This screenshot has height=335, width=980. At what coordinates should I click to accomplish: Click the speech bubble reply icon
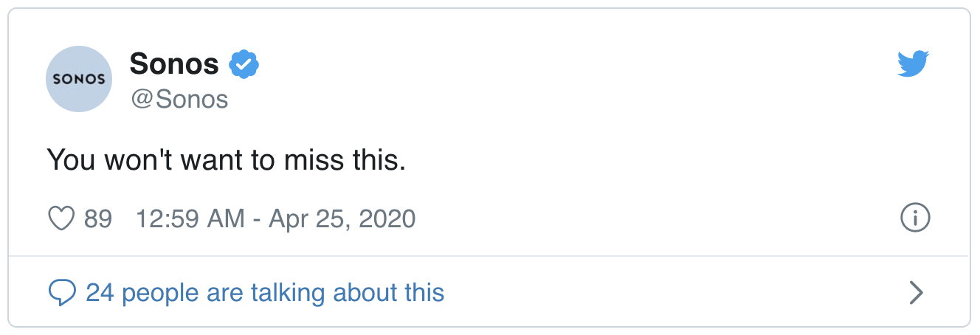click(x=62, y=293)
